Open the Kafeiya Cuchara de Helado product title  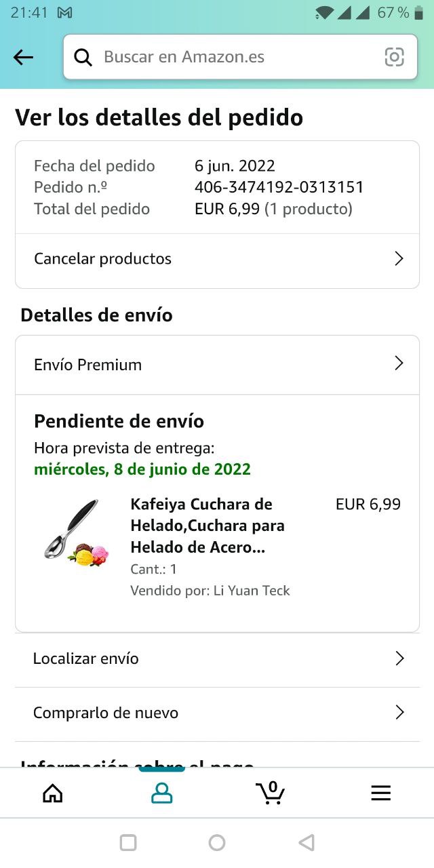tap(208, 526)
